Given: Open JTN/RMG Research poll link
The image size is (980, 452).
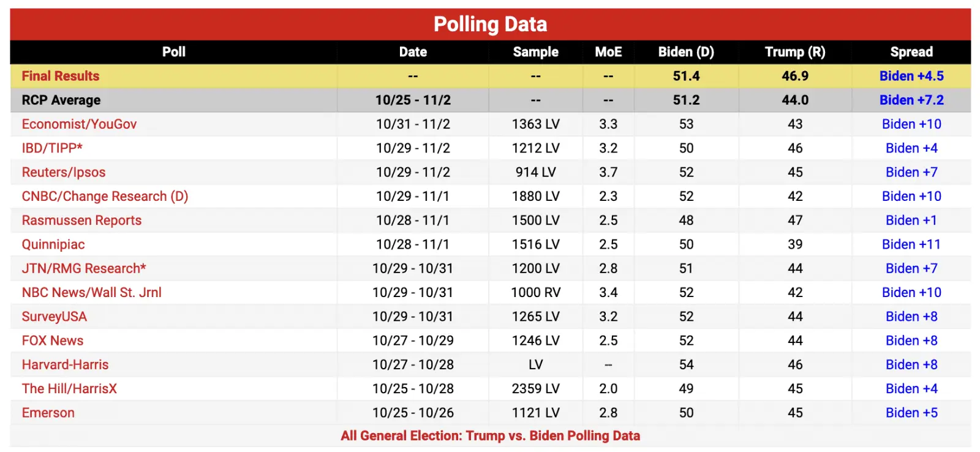Looking at the screenshot, I should 84,268.
